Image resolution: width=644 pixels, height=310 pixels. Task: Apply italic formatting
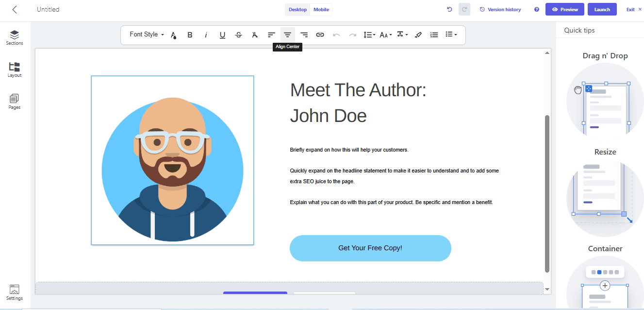[206, 34]
